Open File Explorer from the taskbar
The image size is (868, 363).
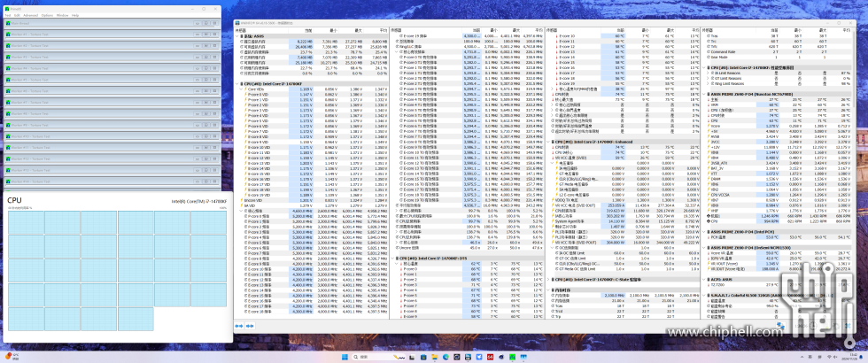435,357
